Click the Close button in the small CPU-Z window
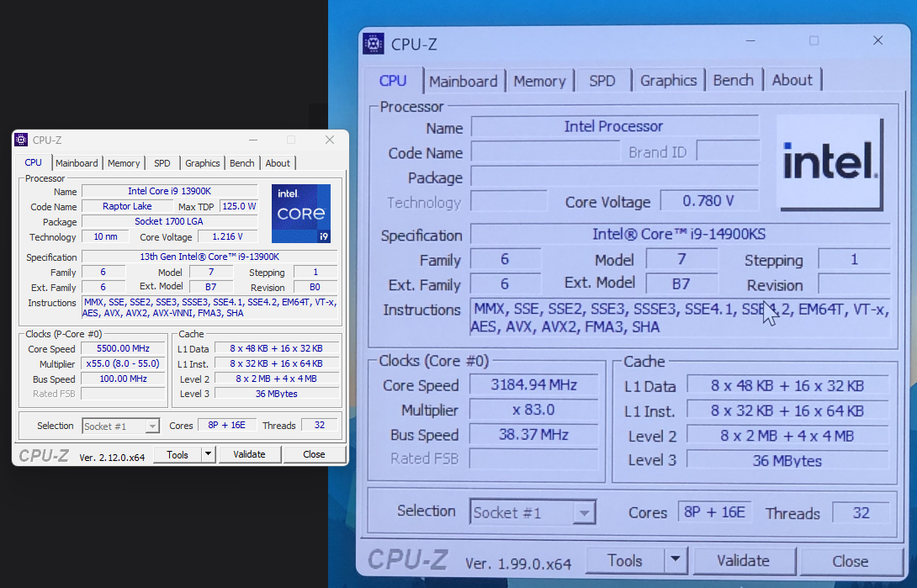The width and height of the screenshot is (917, 588). tap(314, 454)
